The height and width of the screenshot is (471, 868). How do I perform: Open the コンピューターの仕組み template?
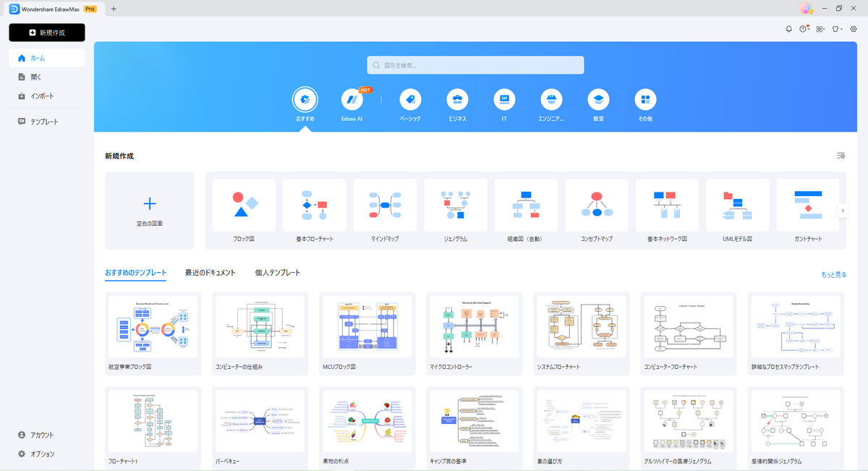tap(260, 334)
